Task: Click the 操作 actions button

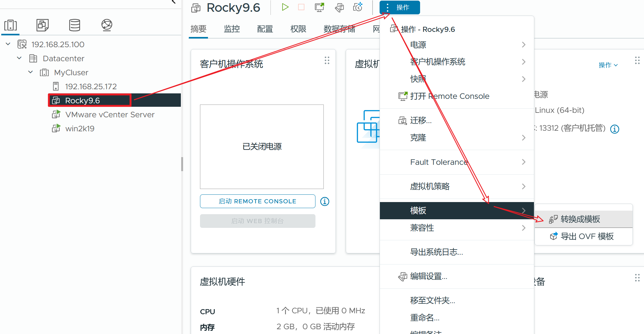Action: (x=400, y=7)
